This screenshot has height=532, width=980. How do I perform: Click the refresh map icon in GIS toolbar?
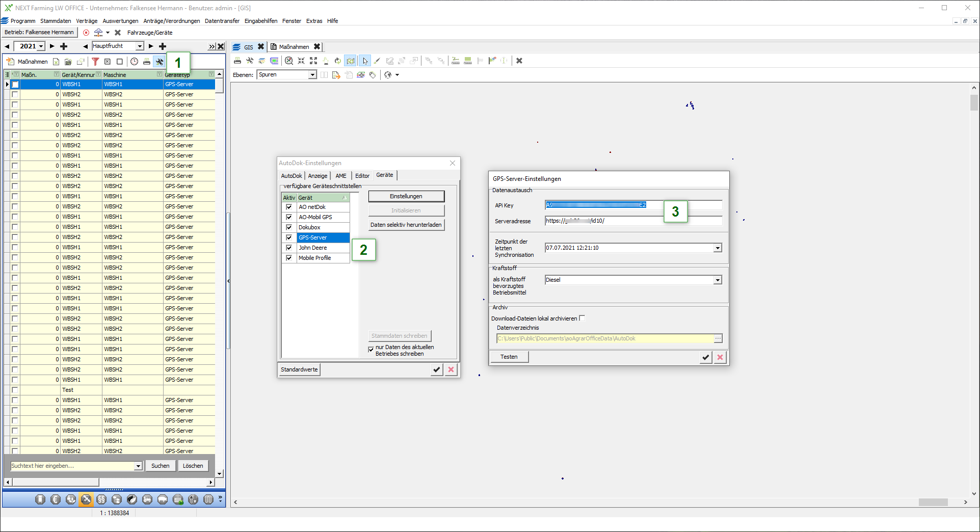337,61
